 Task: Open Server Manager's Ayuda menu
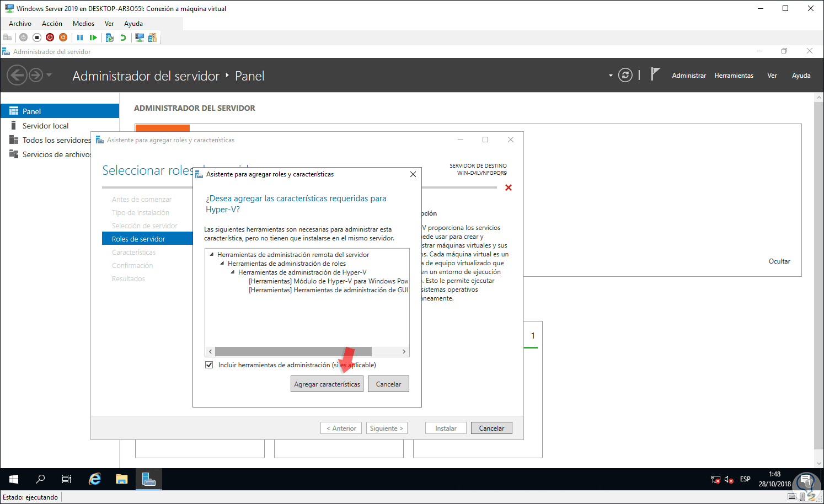pyautogui.click(x=801, y=76)
